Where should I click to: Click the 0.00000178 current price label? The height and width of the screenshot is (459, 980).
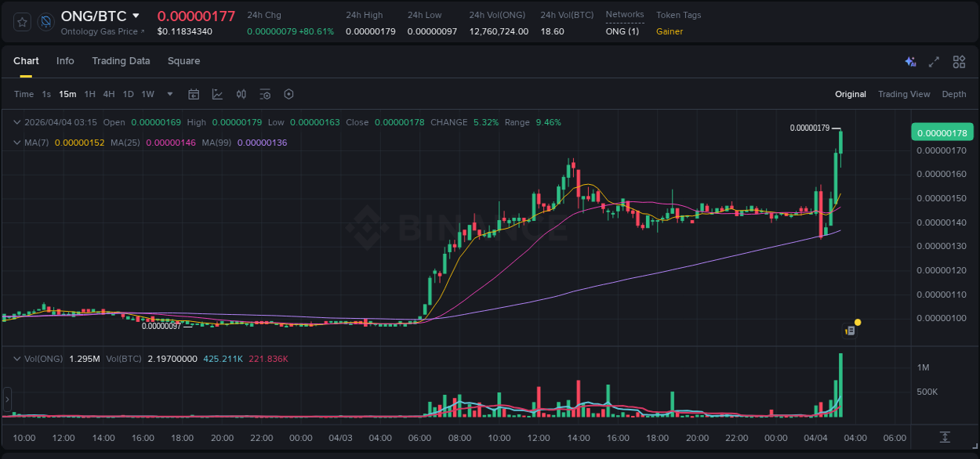pyautogui.click(x=942, y=132)
